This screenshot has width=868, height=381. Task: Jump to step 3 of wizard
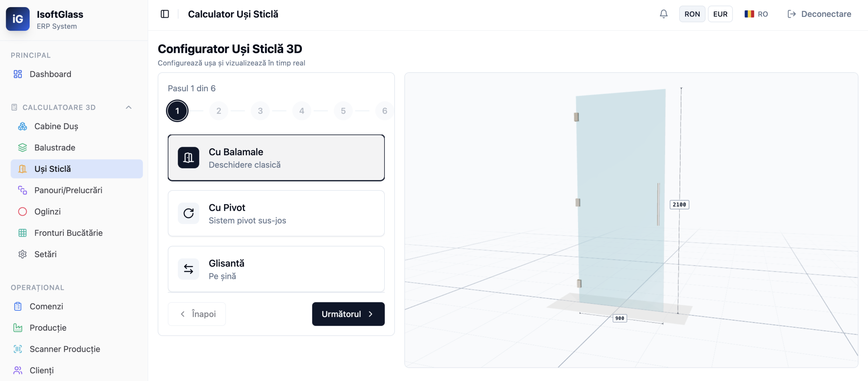tap(260, 111)
